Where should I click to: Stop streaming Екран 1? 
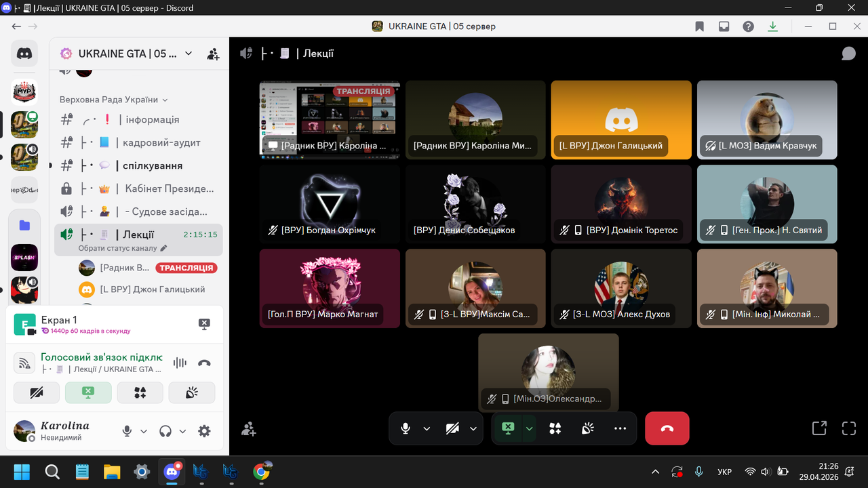204,324
